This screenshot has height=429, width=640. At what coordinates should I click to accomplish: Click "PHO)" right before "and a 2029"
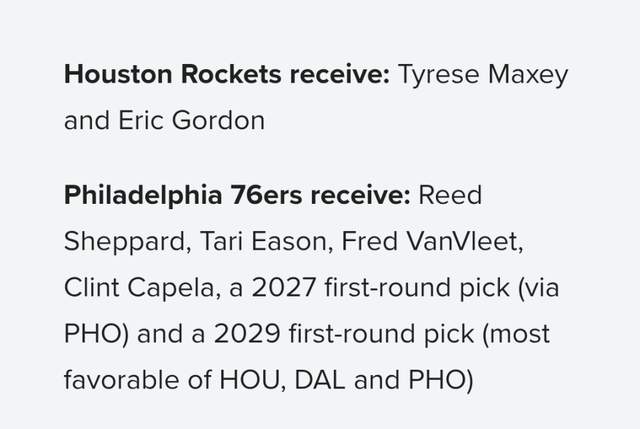[x=96, y=334]
